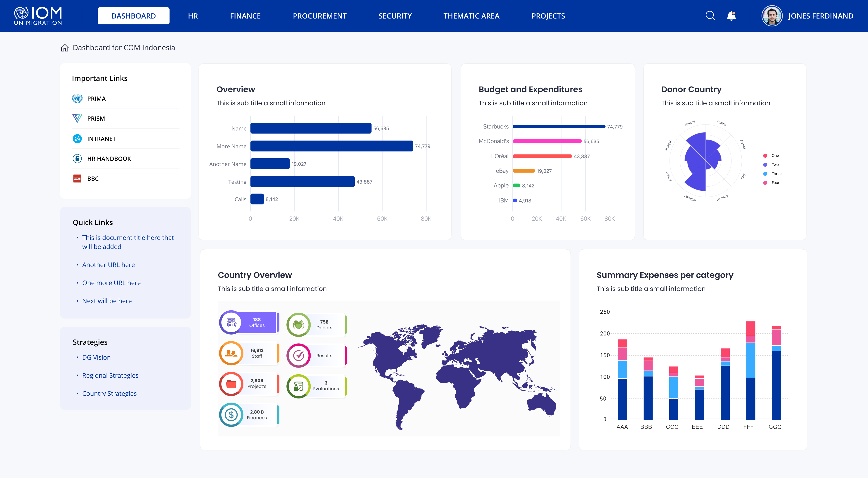The width and height of the screenshot is (868, 478).
Task: Click the Finances dollar icon
Action: pyautogui.click(x=231, y=415)
